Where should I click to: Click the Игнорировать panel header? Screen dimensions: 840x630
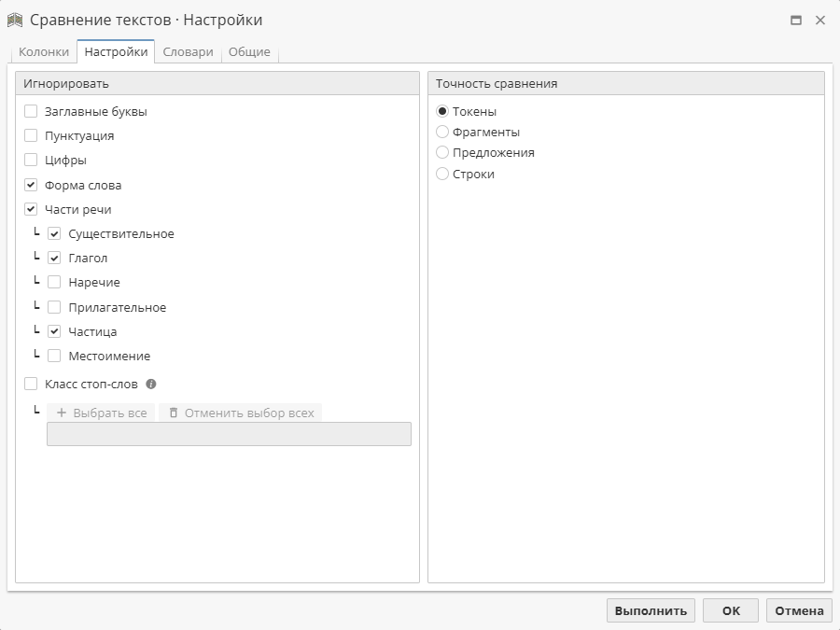pyautogui.click(x=217, y=84)
